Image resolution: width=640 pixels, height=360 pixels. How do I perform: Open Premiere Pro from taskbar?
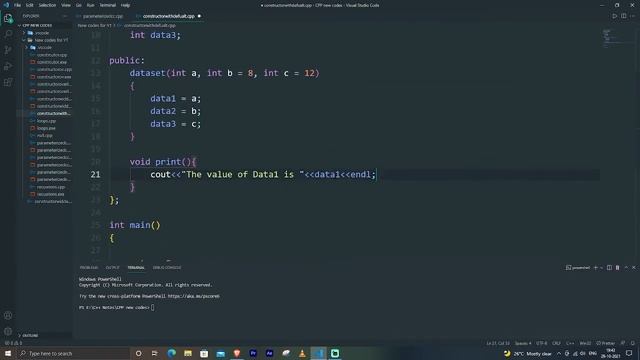253,353
